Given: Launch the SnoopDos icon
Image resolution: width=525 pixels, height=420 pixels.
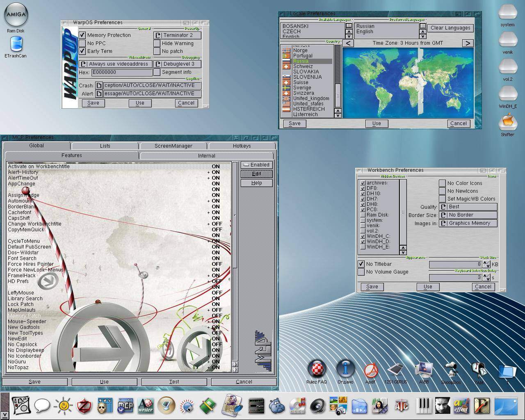Looking at the screenshot, I should pyautogui.click(x=451, y=371).
